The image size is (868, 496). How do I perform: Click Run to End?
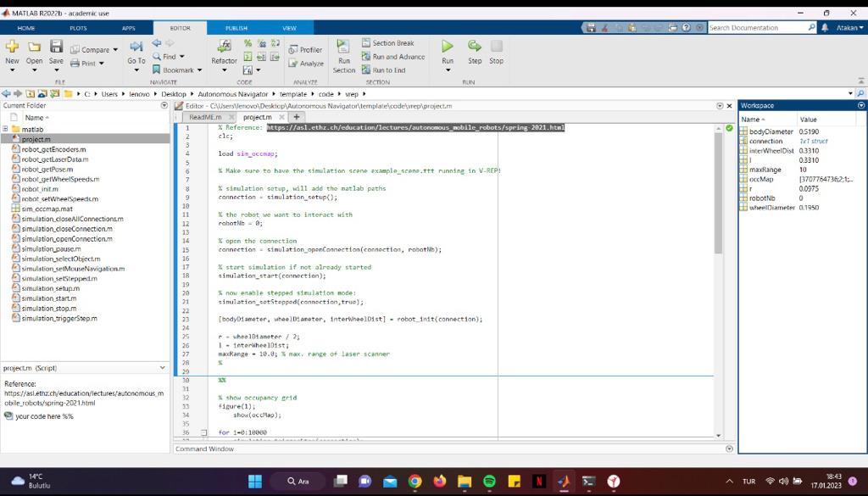384,70
